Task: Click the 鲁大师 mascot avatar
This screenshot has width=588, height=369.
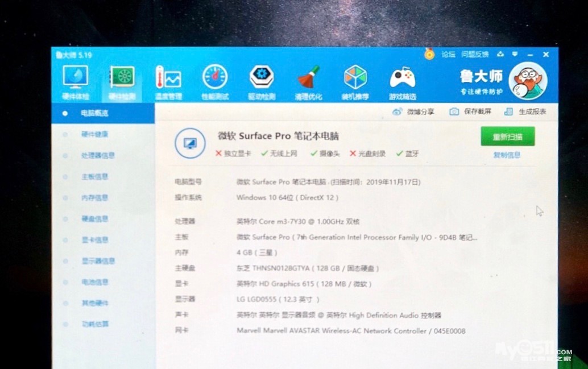Action: point(528,81)
